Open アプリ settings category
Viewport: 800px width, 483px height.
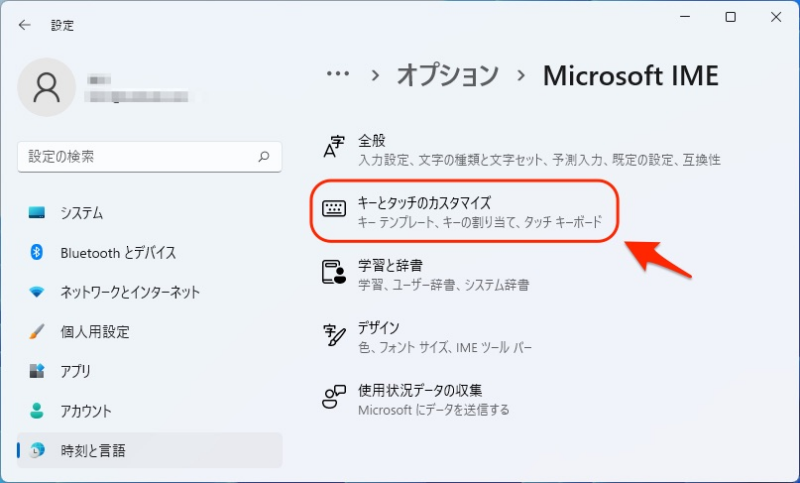tap(149, 371)
